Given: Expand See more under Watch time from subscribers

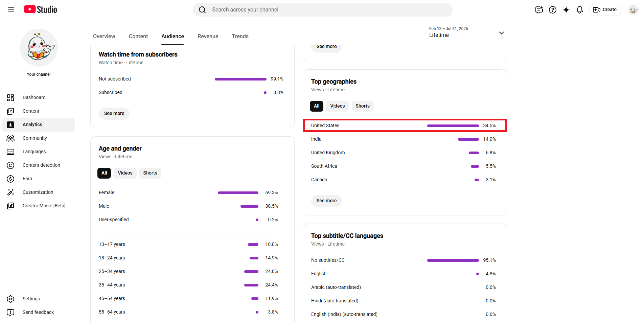Looking at the screenshot, I should 114,113.
